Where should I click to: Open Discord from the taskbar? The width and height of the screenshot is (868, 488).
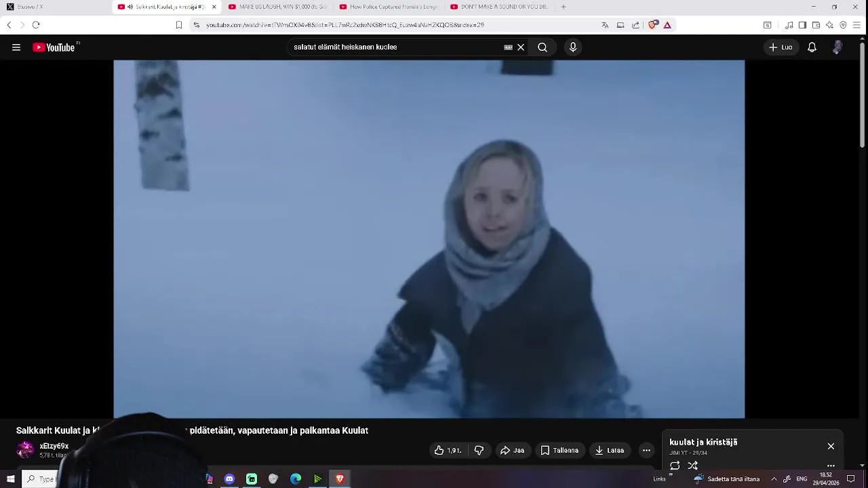pos(229,479)
